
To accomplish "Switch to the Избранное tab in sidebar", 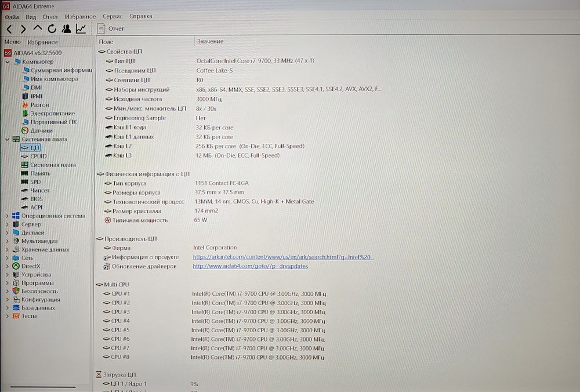I will pyautogui.click(x=42, y=42).
